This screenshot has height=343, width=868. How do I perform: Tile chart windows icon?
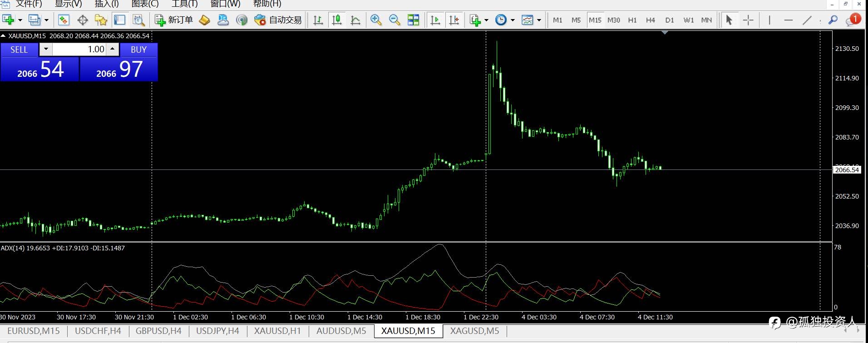pos(413,20)
